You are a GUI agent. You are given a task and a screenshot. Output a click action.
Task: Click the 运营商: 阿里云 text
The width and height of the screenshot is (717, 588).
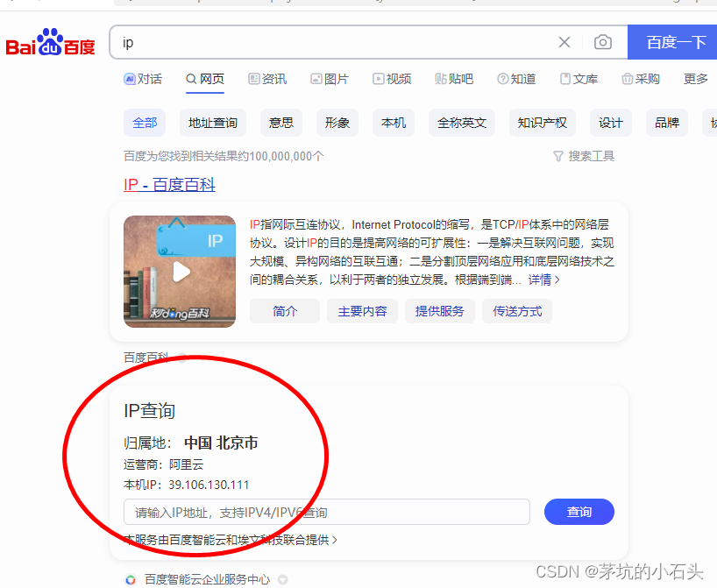coord(163,464)
